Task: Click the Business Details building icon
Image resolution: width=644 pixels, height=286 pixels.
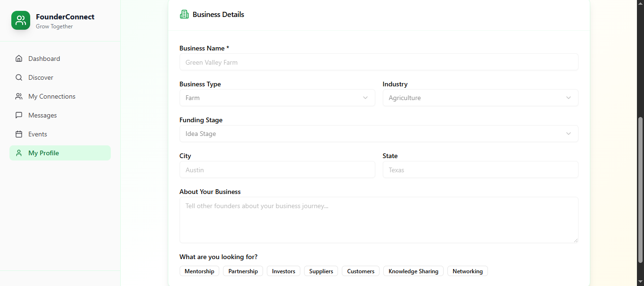Action: 184,15
